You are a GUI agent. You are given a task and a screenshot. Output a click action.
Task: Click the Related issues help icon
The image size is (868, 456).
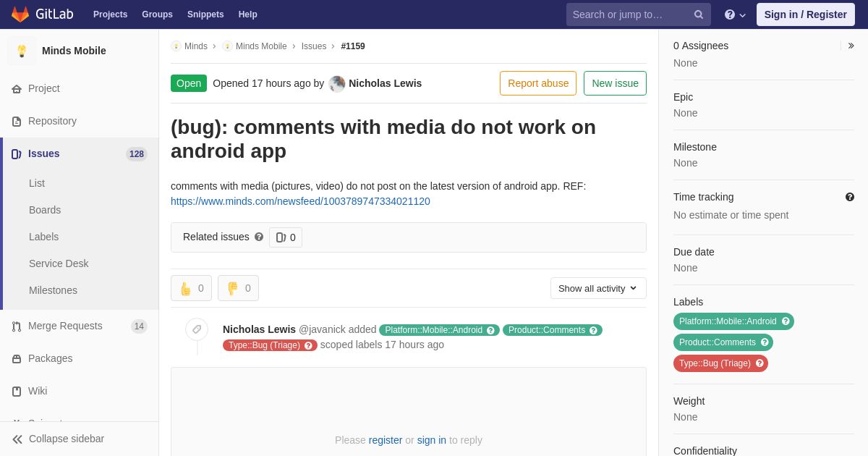click(x=259, y=237)
